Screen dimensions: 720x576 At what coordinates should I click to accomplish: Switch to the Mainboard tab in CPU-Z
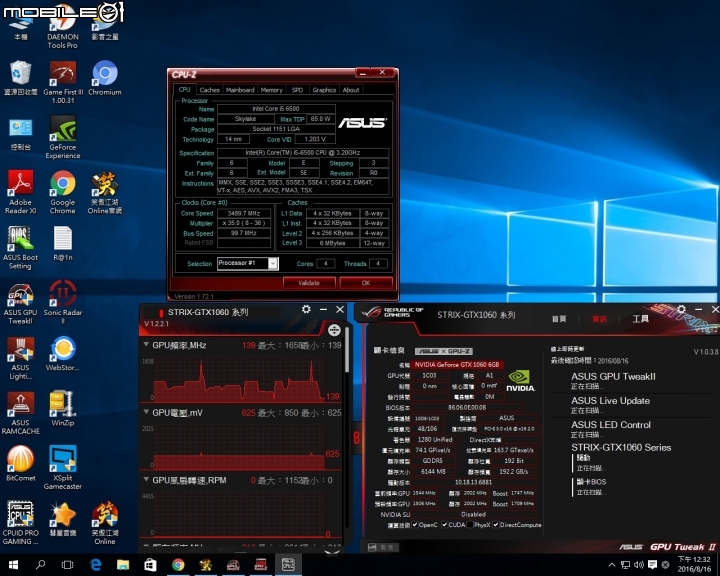click(x=240, y=90)
